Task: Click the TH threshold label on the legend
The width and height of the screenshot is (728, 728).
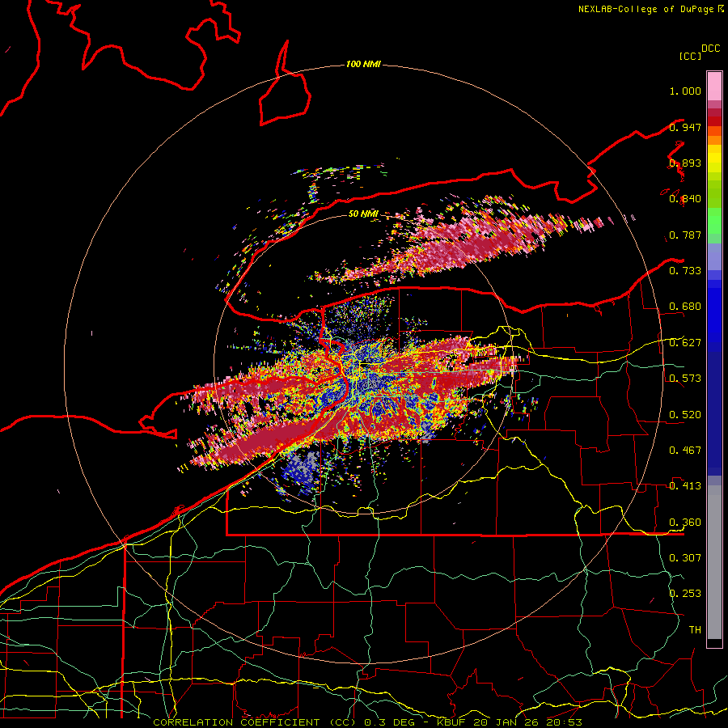Action: (x=695, y=630)
